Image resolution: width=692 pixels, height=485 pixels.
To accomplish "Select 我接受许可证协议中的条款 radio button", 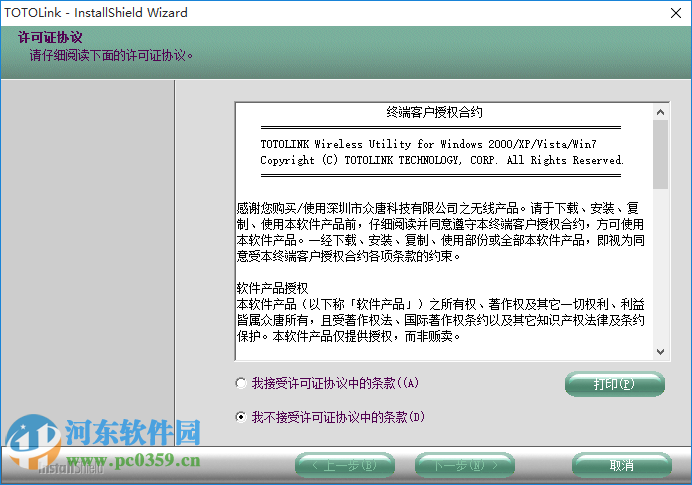I will (x=241, y=383).
